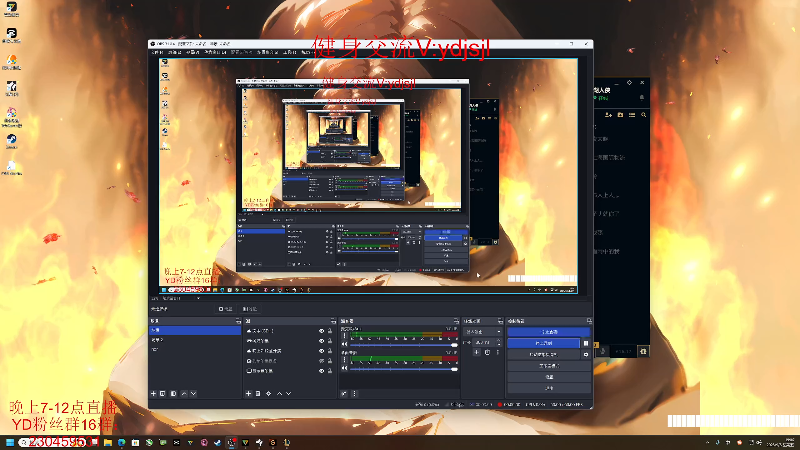The image size is (800, 450).
Task: Click the virtual camera button in Controls
Action: [544, 354]
